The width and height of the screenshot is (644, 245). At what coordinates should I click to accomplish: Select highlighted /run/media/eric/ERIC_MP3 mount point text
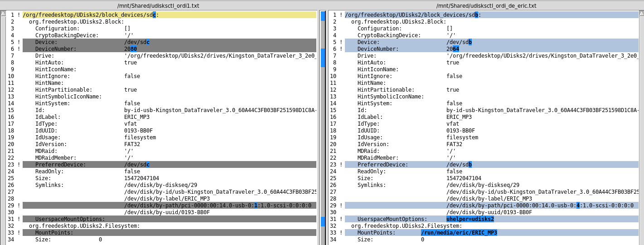pyautogui.click(x=459, y=233)
